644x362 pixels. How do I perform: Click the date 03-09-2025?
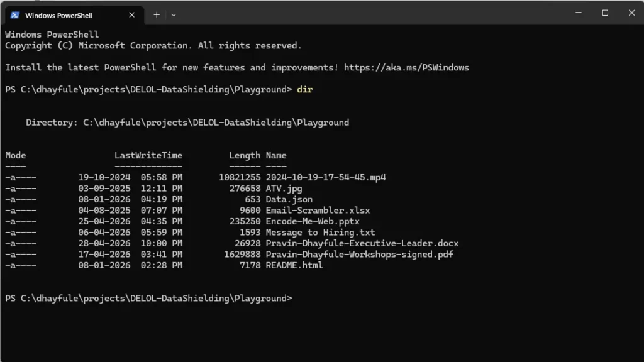coord(104,189)
